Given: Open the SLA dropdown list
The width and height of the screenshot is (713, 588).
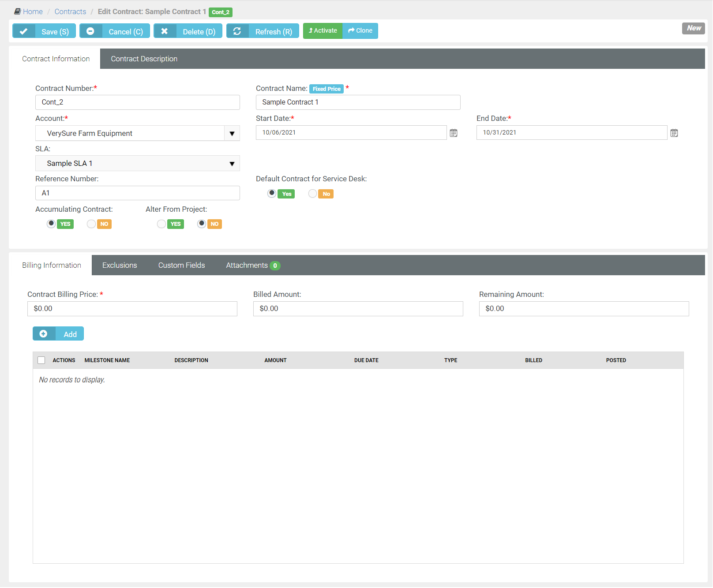Looking at the screenshot, I should (x=232, y=164).
